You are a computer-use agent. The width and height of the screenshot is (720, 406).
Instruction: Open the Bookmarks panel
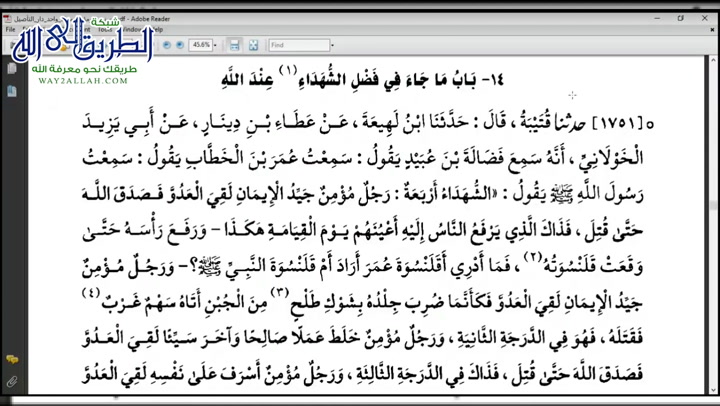click(x=12, y=91)
